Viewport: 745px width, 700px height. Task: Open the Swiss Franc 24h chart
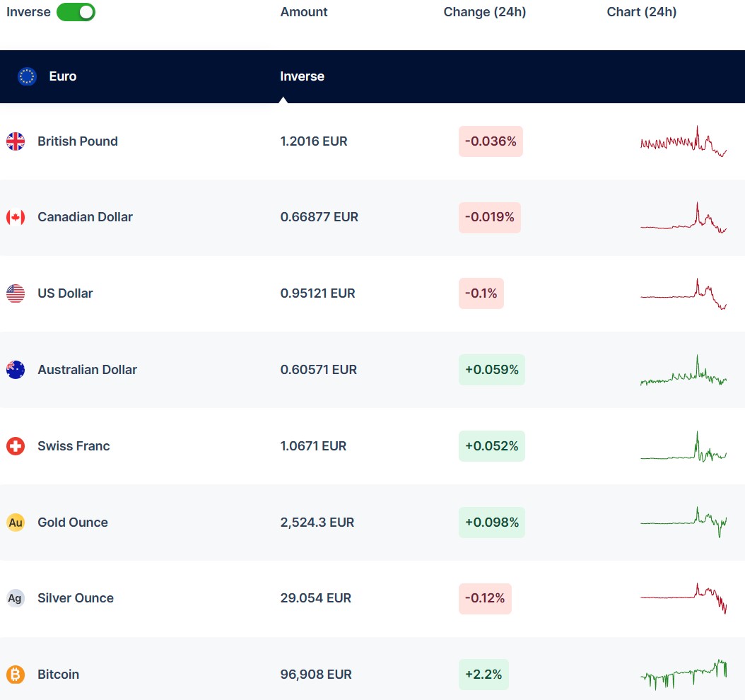click(x=683, y=448)
